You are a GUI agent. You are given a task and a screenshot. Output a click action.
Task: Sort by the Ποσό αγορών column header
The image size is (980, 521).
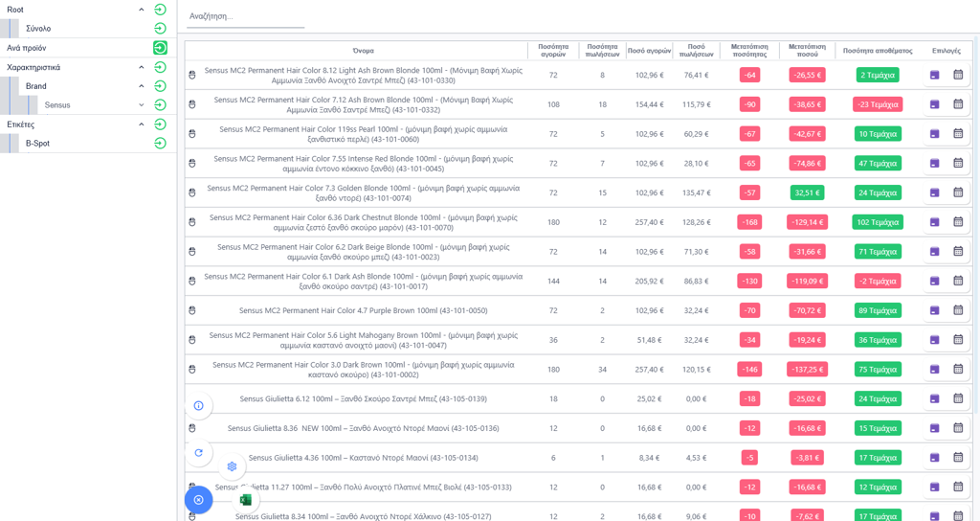(x=650, y=51)
